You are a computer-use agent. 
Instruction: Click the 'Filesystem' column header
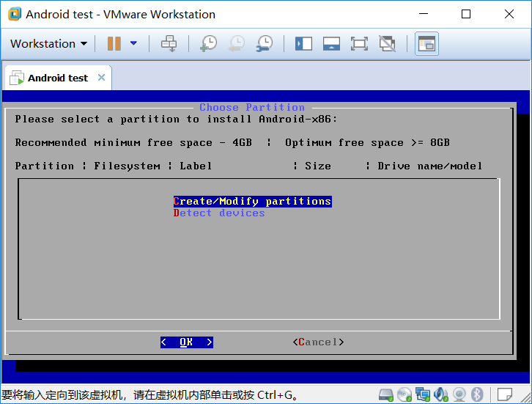[127, 166]
